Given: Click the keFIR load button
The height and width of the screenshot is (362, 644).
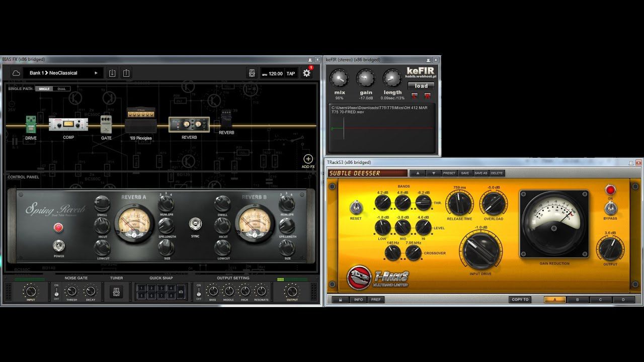Looking at the screenshot, I should click(x=421, y=86).
